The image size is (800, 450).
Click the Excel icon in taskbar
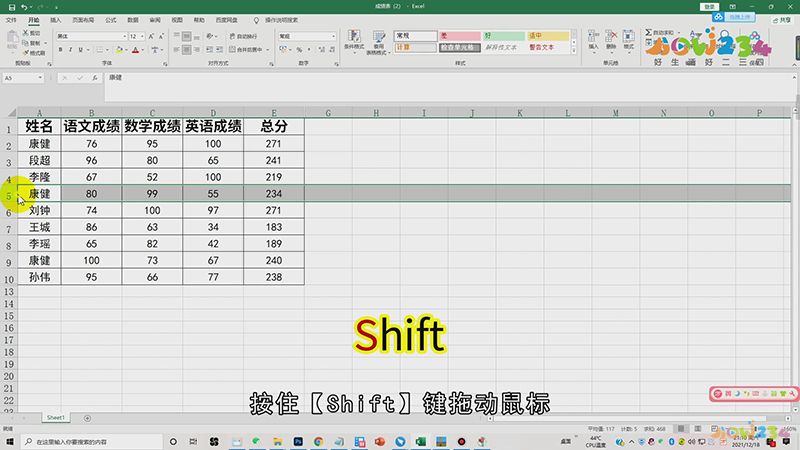420,441
